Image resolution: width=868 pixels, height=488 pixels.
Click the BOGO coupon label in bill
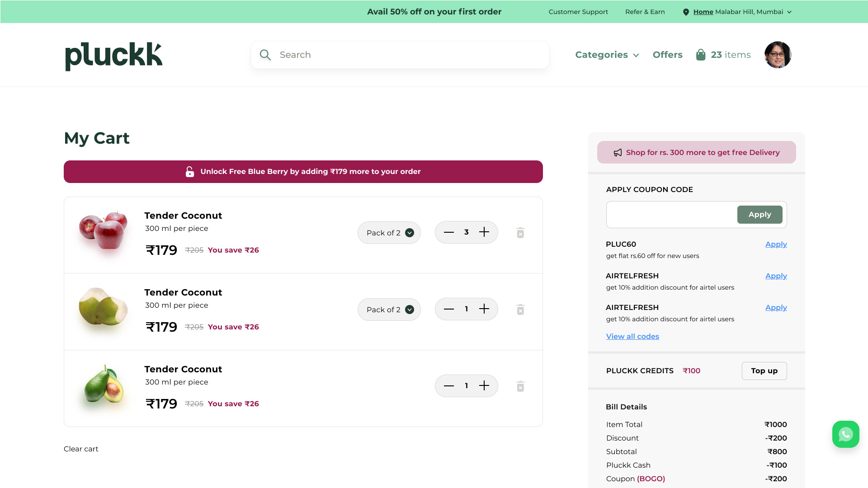651,479
